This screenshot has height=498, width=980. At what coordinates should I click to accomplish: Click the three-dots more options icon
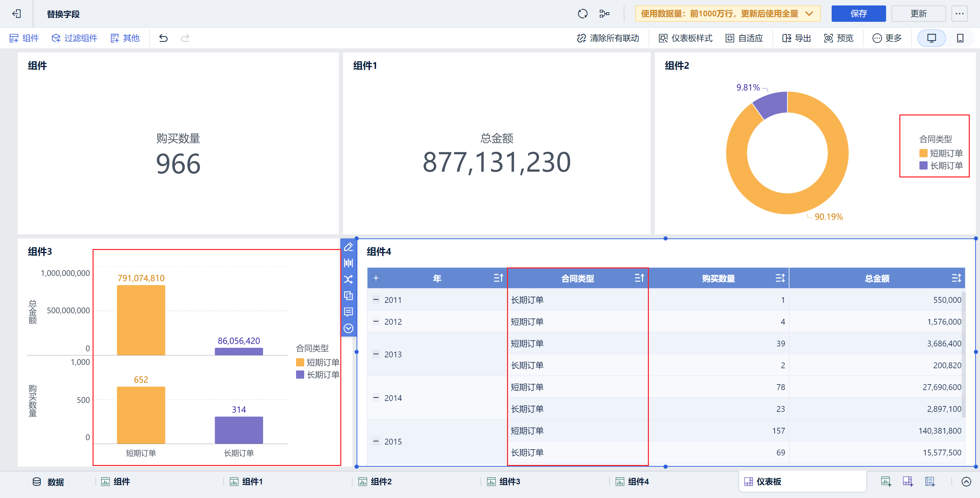pyautogui.click(x=959, y=14)
